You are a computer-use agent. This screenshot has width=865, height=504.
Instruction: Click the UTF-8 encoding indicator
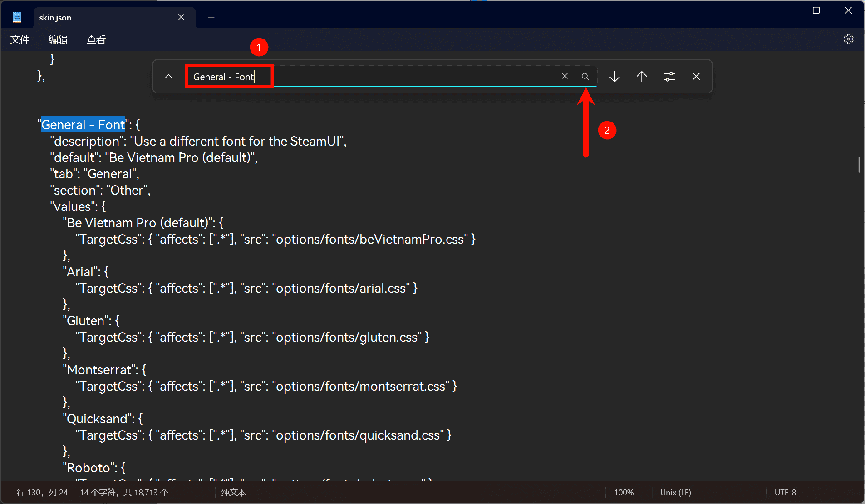click(x=785, y=493)
